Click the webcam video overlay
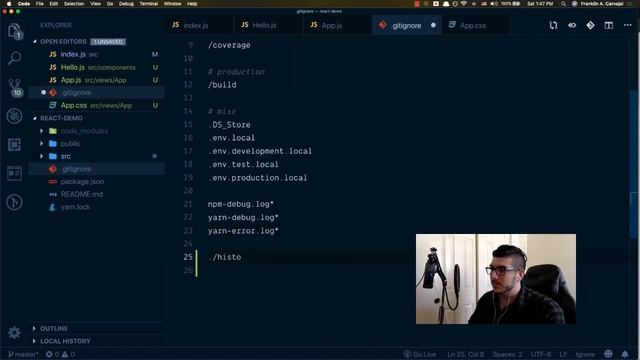The height and width of the screenshot is (360, 640). pos(496,279)
